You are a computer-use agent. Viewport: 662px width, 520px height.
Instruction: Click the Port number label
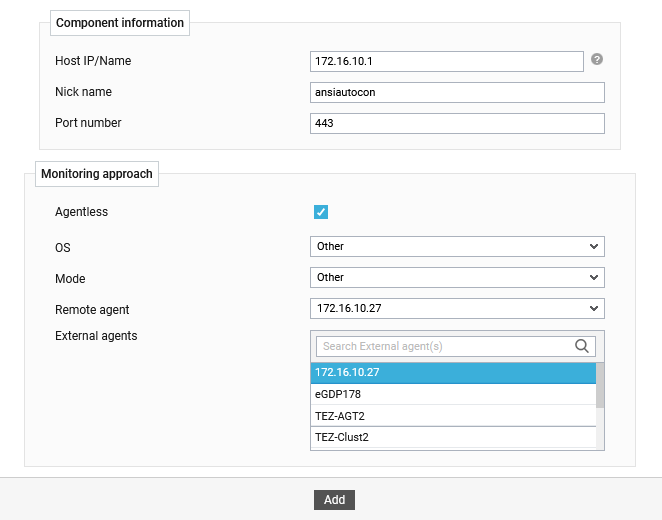(88, 123)
